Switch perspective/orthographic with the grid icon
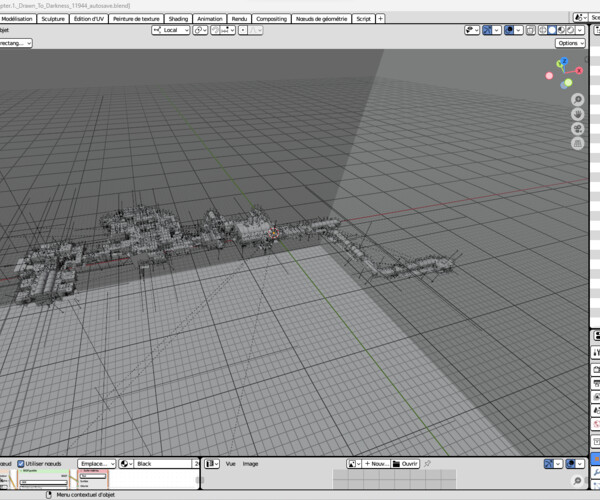 [578, 143]
